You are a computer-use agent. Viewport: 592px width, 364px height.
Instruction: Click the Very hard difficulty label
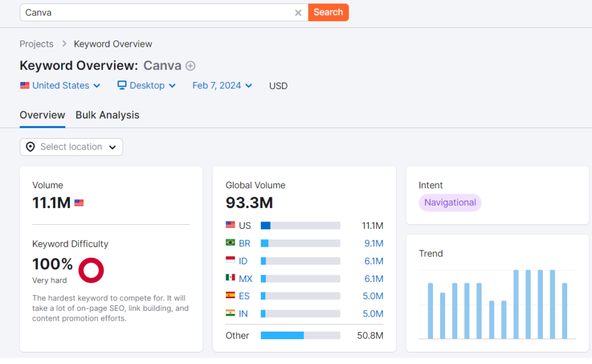(50, 280)
